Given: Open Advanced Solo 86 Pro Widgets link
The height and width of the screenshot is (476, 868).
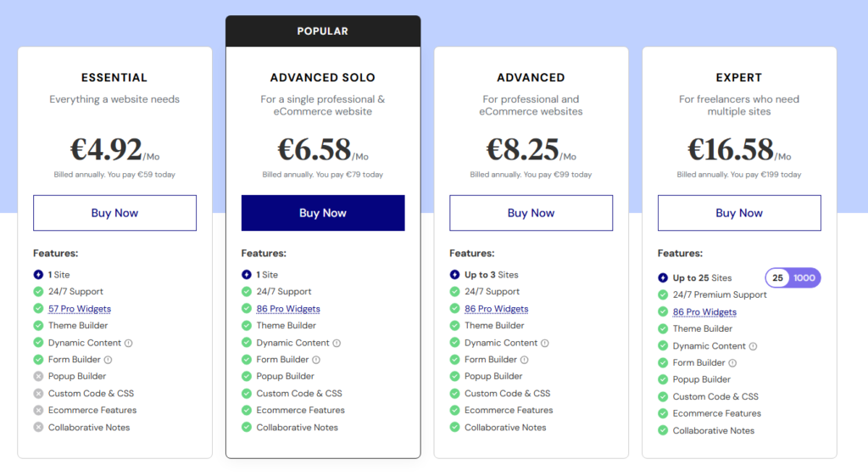Looking at the screenshot, I should pyautogui.click(x=288, y=309).
